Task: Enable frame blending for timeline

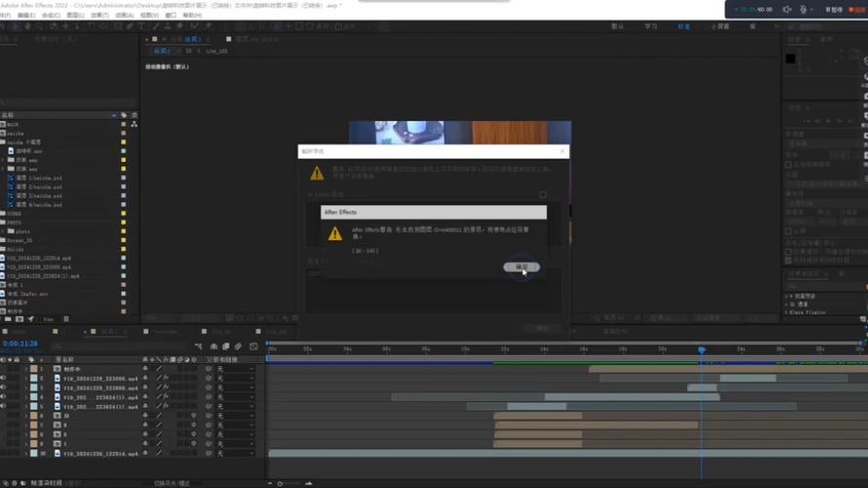Action: (226, 346)
